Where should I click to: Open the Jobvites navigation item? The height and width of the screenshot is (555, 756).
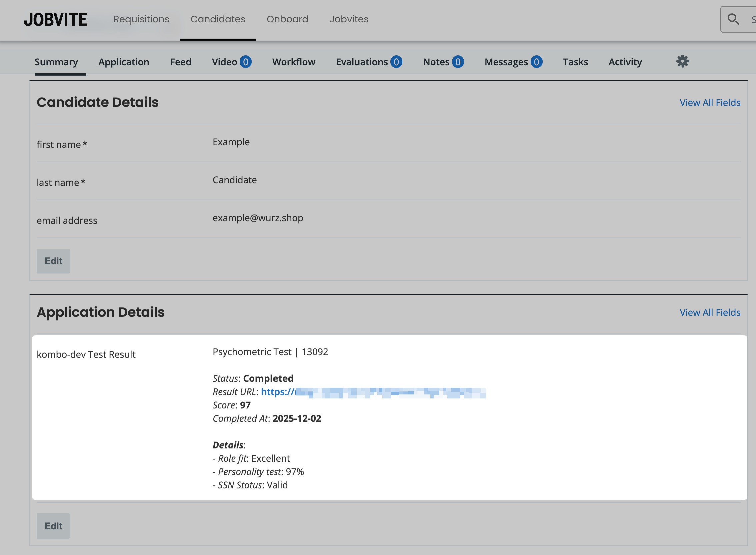[349, 19]
